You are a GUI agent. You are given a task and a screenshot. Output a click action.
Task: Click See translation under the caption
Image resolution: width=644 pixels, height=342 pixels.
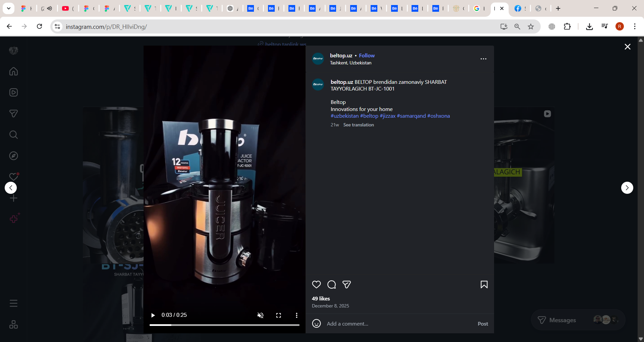click(x=359, y=125)
